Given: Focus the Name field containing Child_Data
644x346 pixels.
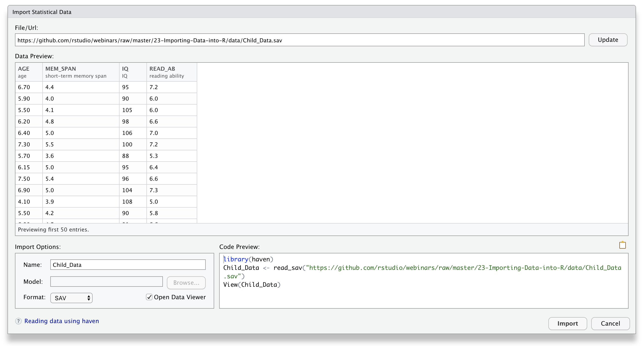Looking at the screenshot, I should tap(128, 265).
